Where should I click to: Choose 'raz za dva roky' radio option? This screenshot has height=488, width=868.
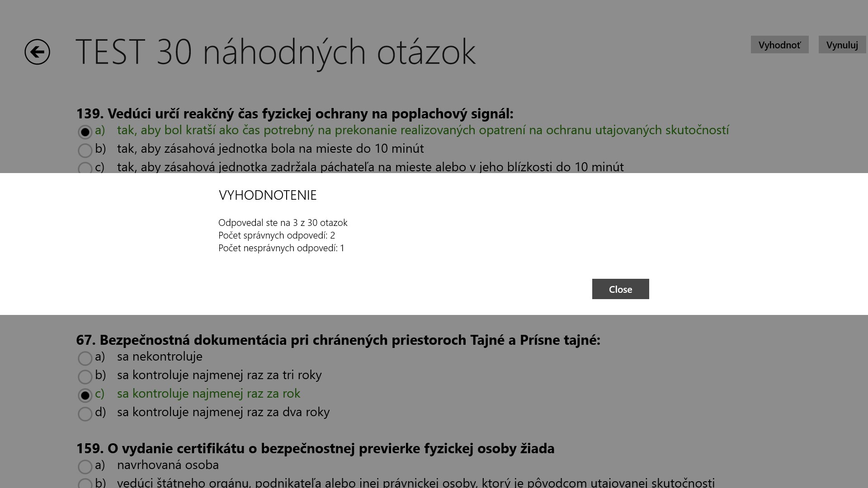click(x=85, y=414)
